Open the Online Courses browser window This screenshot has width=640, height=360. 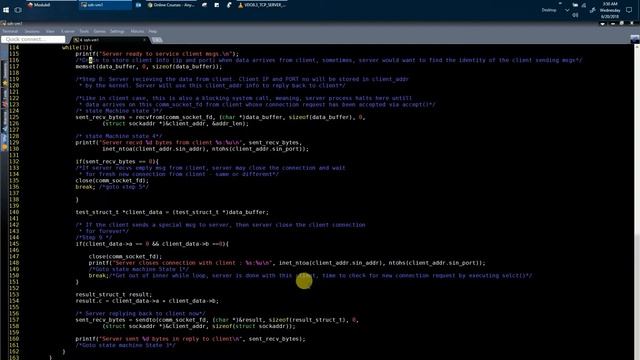171,5
